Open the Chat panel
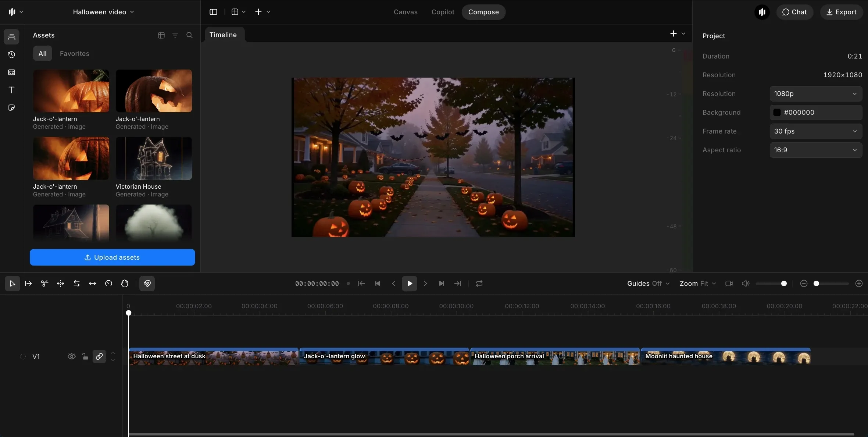The width and height of the screenshot is (868, 437). 794,12
